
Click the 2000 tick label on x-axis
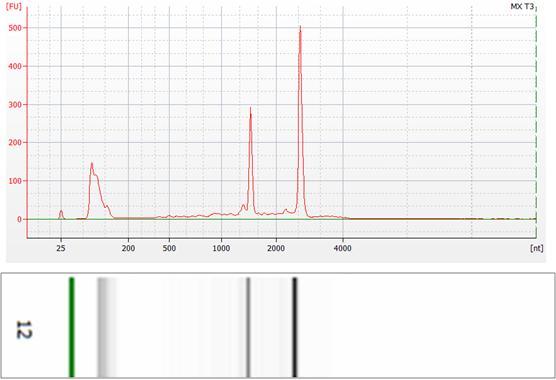[276, 248]
